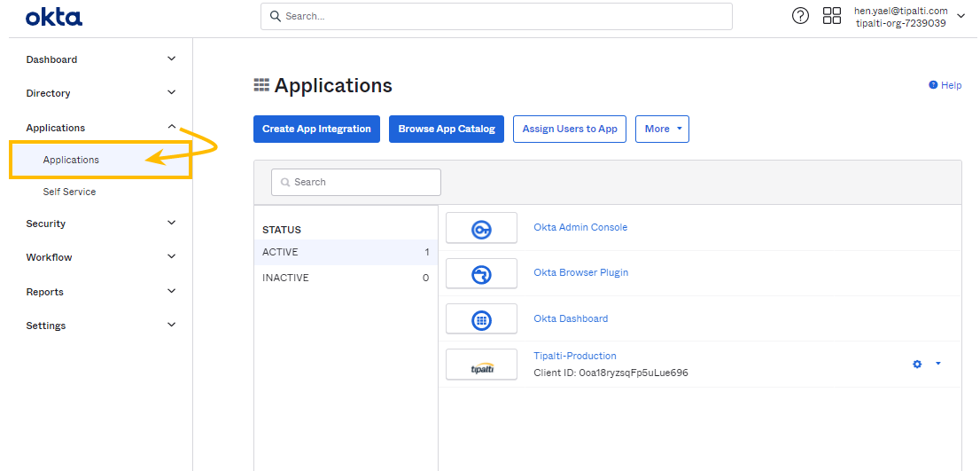Focus the applications list Search field
Screen dimensions: 980x471
[356, 182]
